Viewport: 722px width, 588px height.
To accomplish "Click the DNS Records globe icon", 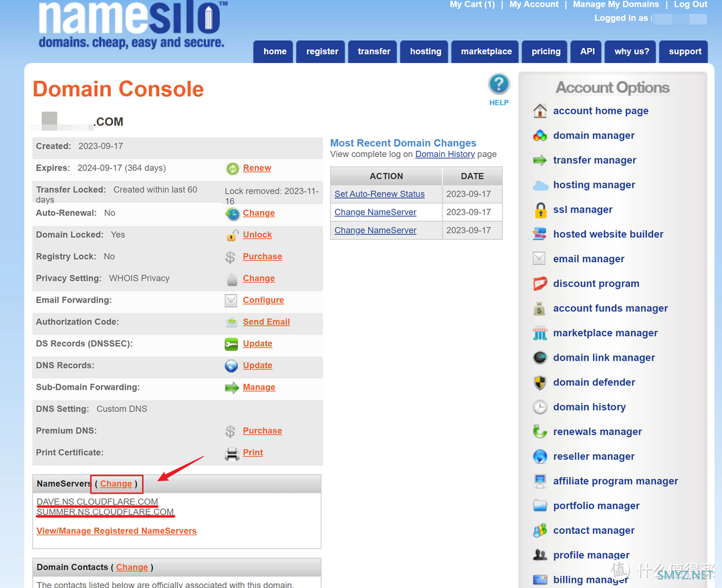I will coord(231,365).
